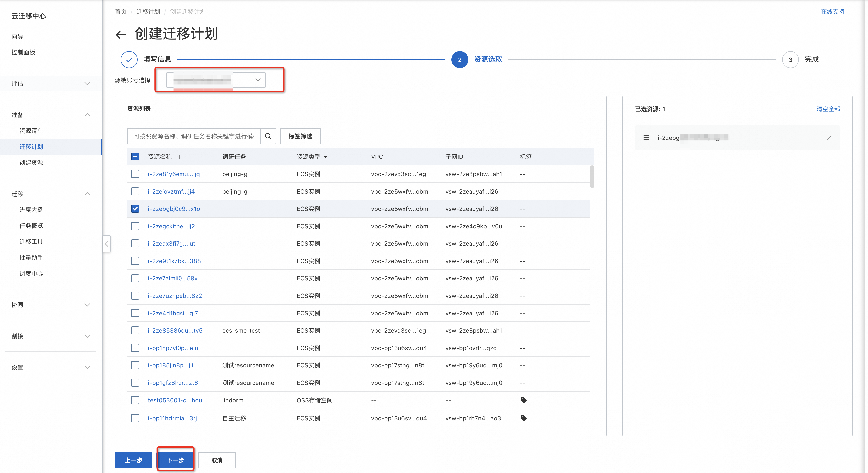Open 控制面板 in the sidebar
This screenshot has width=868, height=473.
click(23, 52)
